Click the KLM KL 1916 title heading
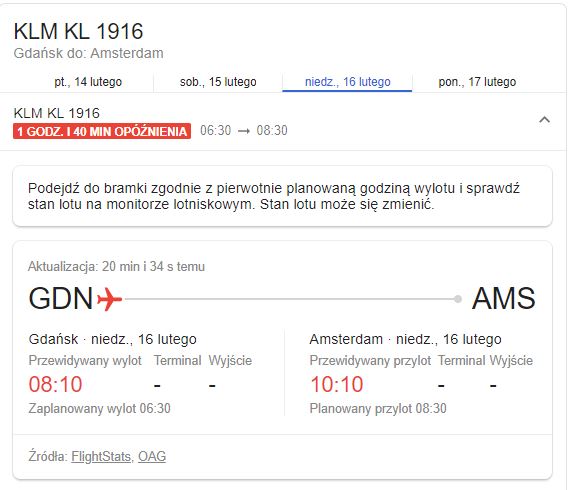Viewport: 572px width, 490px height. pyautogui.click(x=78, y=31)
